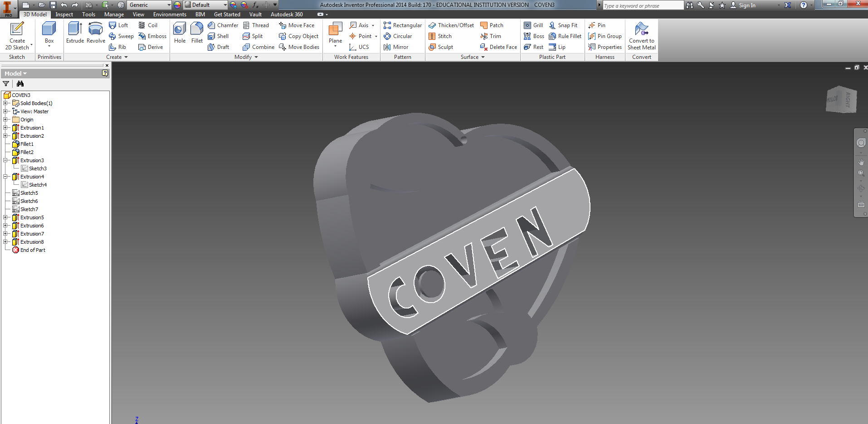Open the Derive tool
The image size is (868, 424).
[151, 47]
